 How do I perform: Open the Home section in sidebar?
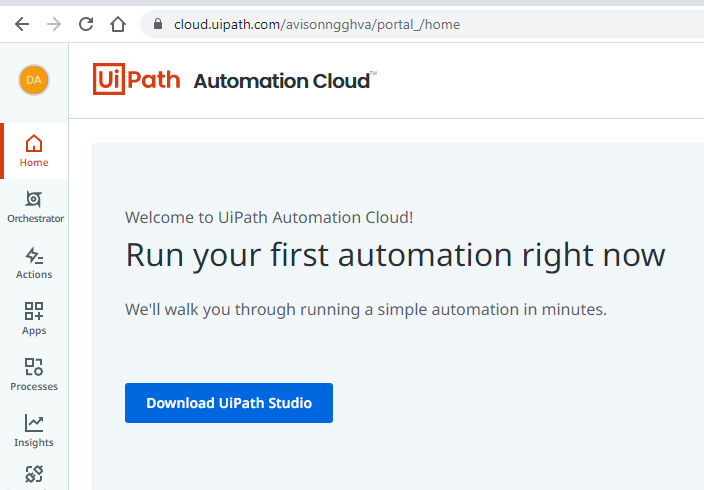34,151
